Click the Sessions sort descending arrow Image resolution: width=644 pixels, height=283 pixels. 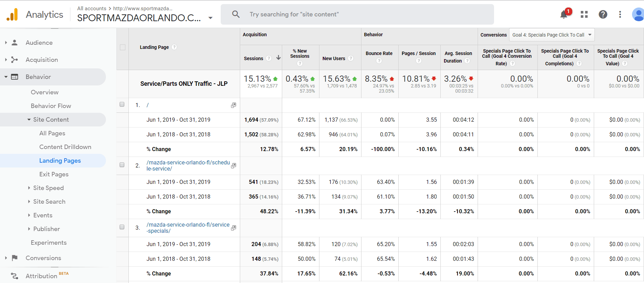coord(278,58)
